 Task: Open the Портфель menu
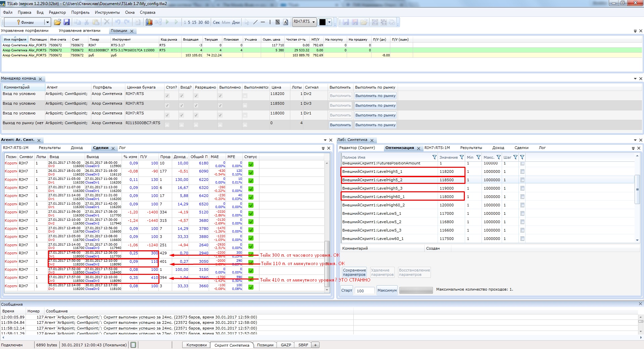point(80,12)
